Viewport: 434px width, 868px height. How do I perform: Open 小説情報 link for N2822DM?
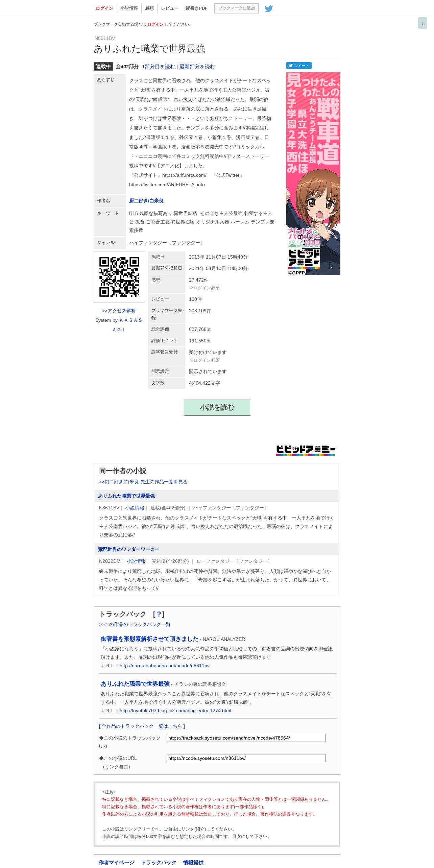click(x=136, y=561)
